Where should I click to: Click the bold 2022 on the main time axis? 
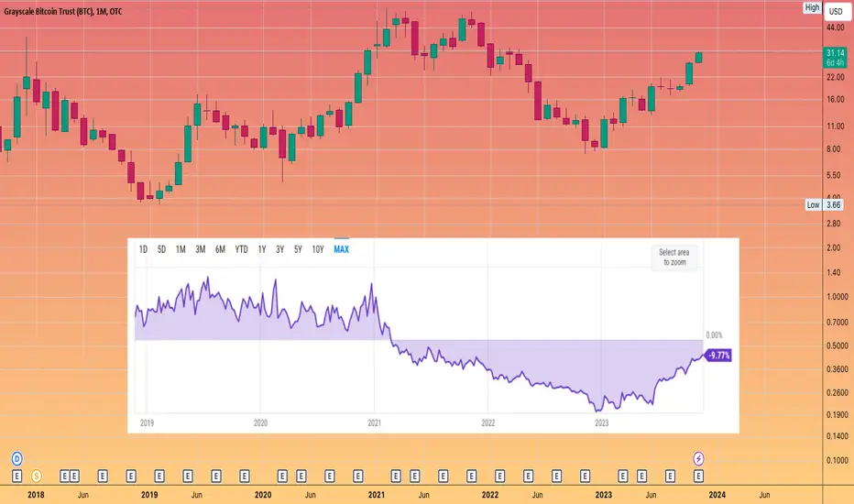pos(490,495)
